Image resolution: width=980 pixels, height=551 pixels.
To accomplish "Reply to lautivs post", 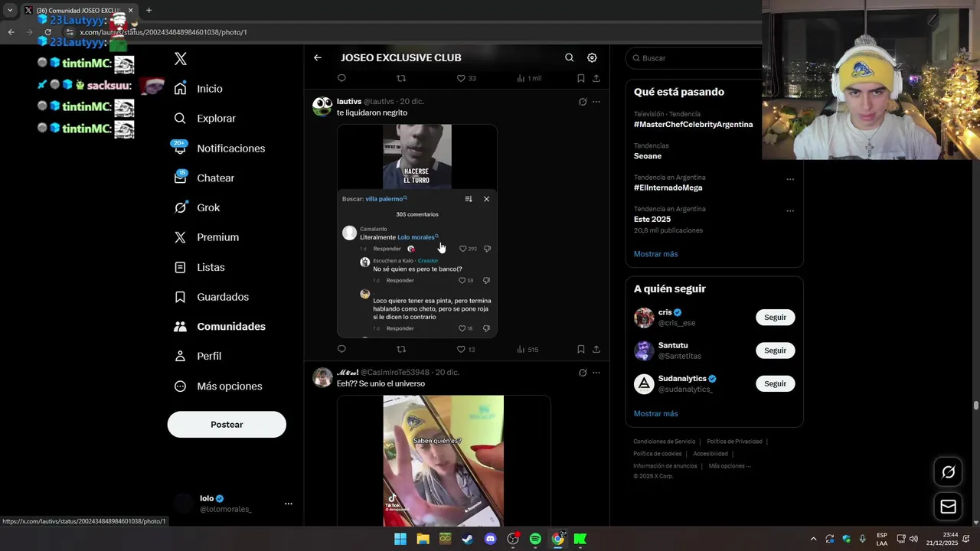I will (341, 349).
